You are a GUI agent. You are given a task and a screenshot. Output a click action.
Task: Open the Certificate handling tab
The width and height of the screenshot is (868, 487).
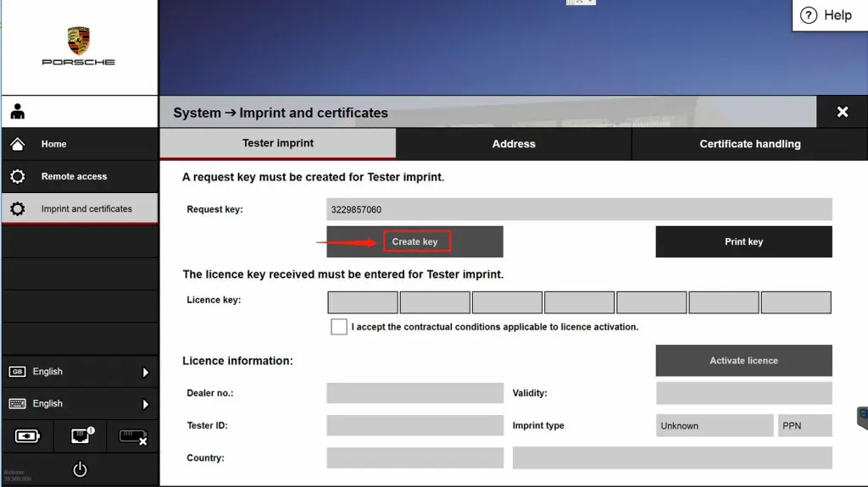[749, 144]
